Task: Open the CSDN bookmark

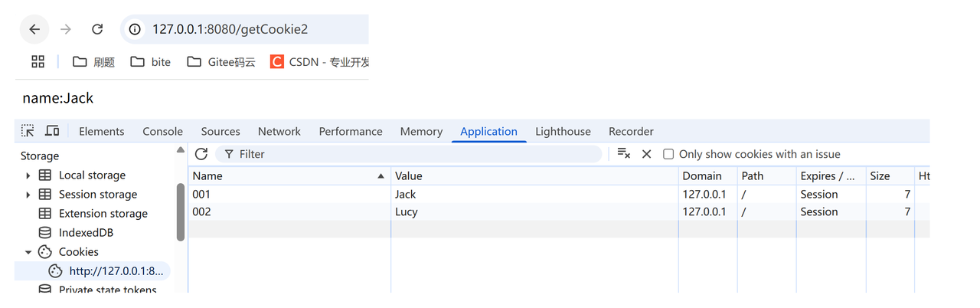Action: click(x=319, y=62)
